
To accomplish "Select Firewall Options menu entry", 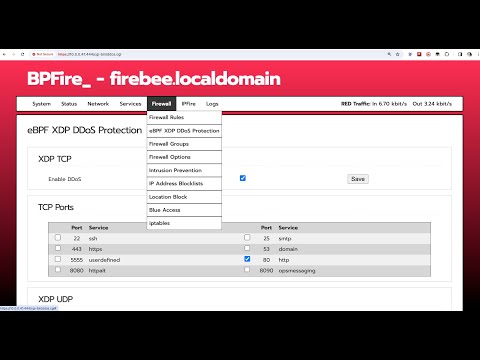I will click(184, 157).
